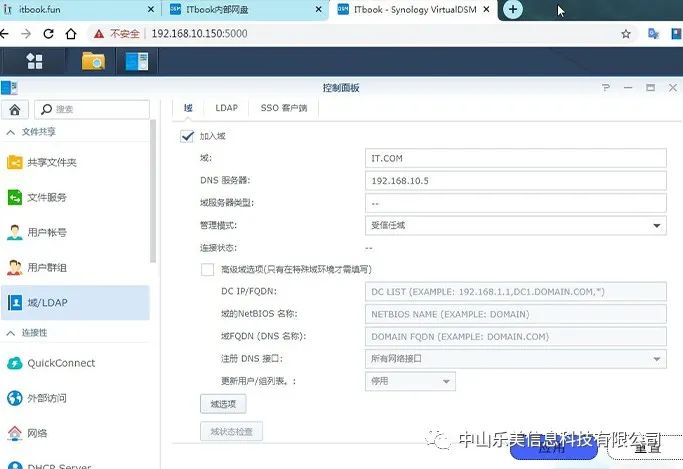The width and height of the screenshot is (683, 469).
Task: Open User Account (用户帐号) icon
Action: point(15,233)
